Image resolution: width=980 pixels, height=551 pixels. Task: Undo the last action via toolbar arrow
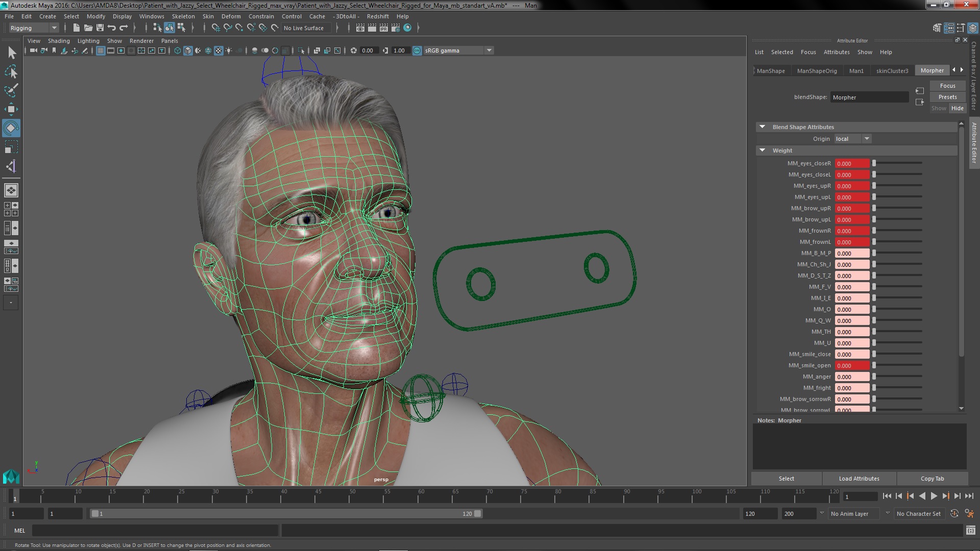[x=112, y=28]
